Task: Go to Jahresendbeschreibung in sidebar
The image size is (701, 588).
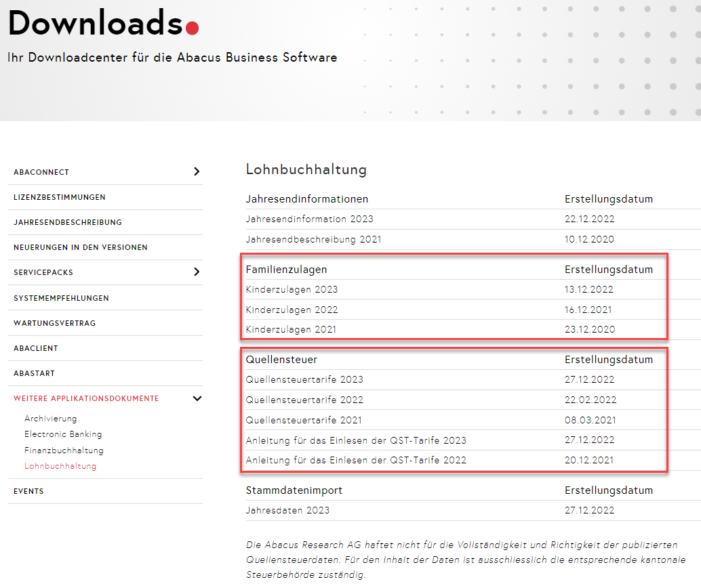Action: pyautogui.click(x=68, y=222)
